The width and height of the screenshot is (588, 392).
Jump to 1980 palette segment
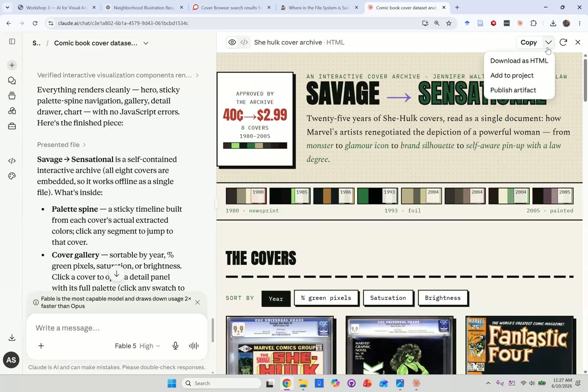pyautogui.click(x=246, y=196)
